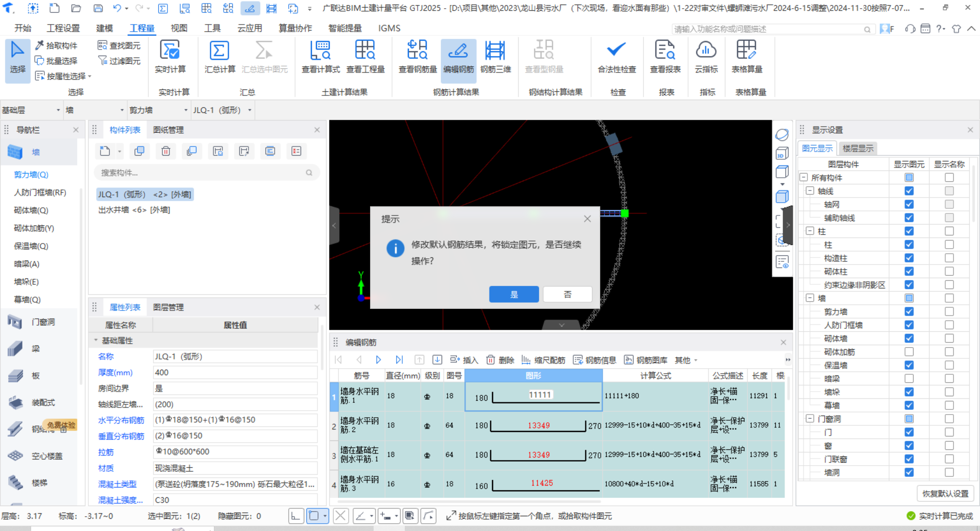
Task: Click 过滤图元 tool
Action: 119,61
